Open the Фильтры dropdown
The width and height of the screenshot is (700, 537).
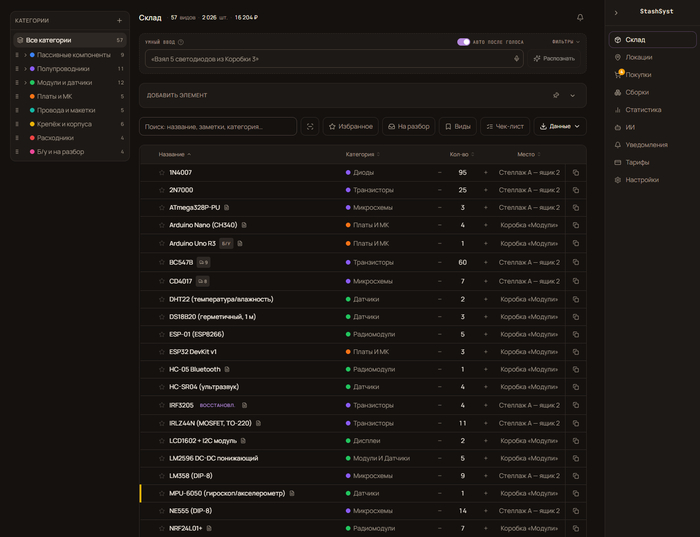coord(566,42)
